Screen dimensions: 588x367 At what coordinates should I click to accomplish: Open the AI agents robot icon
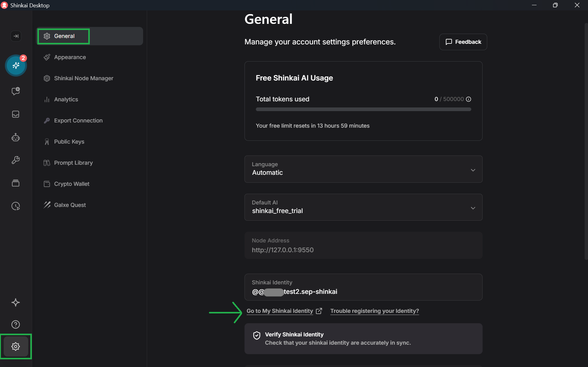click(x=16, y=137)
